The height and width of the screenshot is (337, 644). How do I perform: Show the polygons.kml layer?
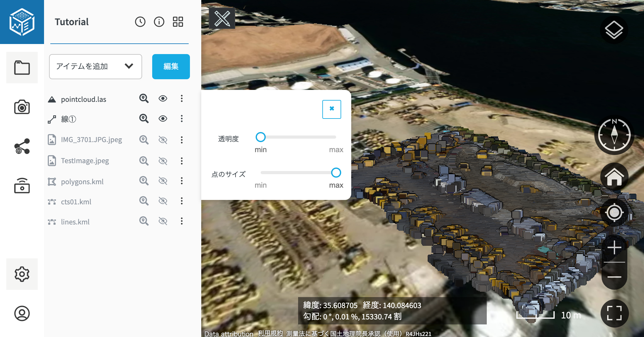(163, 181)
